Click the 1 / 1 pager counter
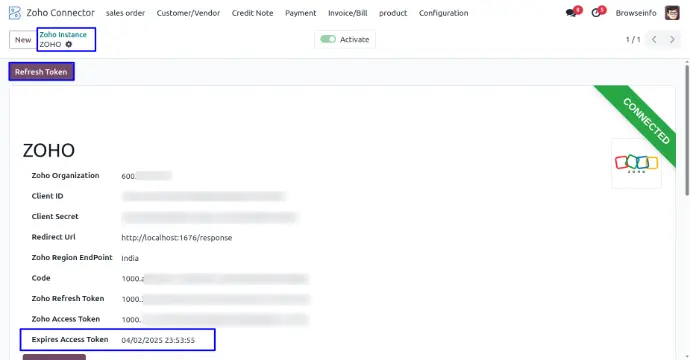The height and width of the screenshot is (360, 690). (633, 40)
